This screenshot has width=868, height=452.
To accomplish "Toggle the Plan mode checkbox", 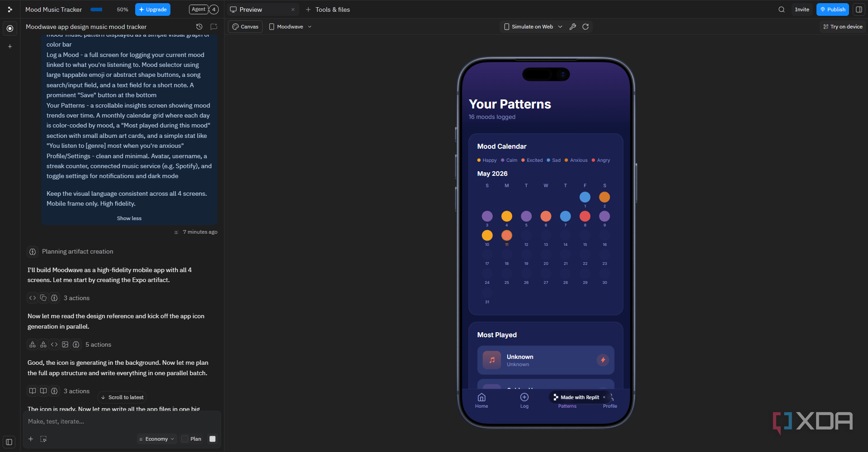I will point(185,439).
